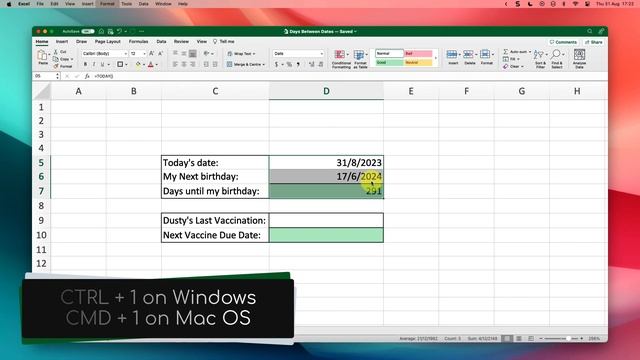Viewport: 640px width, 360px height.
Task: Switch to the Review ribbon tab
Action: (x=181, y=42)
